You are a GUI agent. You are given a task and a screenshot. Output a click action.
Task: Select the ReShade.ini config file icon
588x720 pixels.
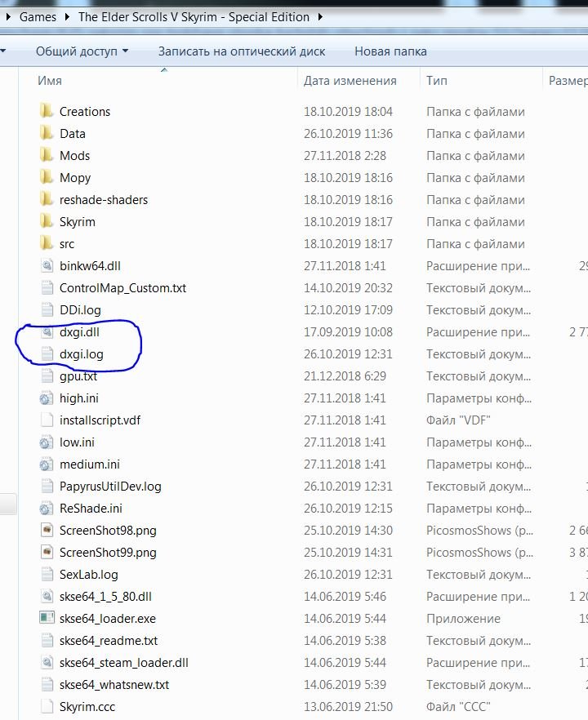pos(47,508)
